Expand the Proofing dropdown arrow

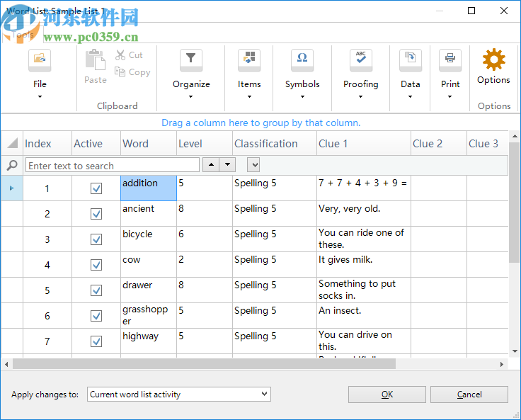(360, 97)
